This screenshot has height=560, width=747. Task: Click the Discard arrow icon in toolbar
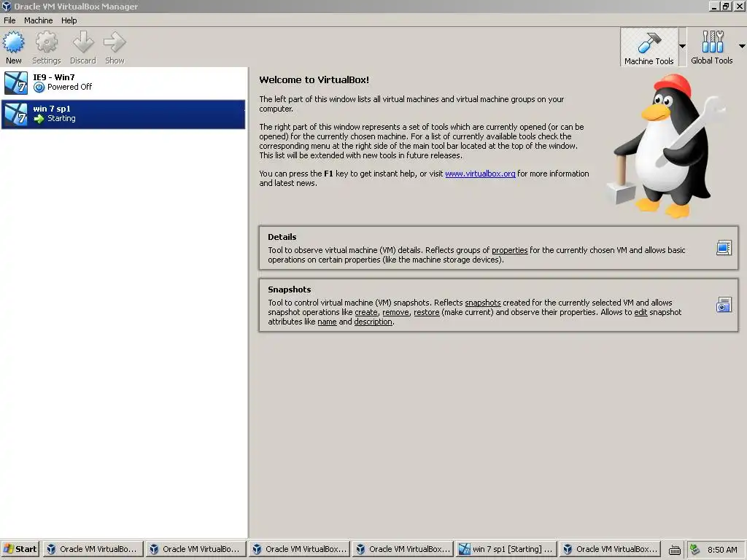pyautogui.click(x=83, y=42)
